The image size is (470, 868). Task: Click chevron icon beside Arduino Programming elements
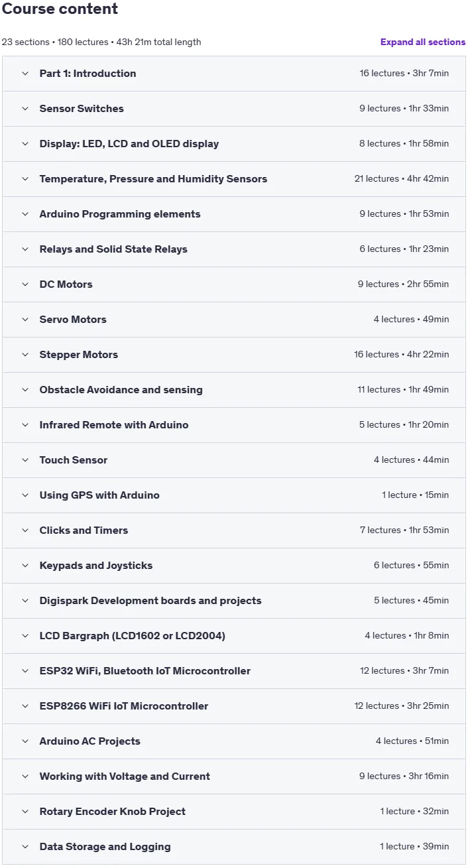click(25, 214)
